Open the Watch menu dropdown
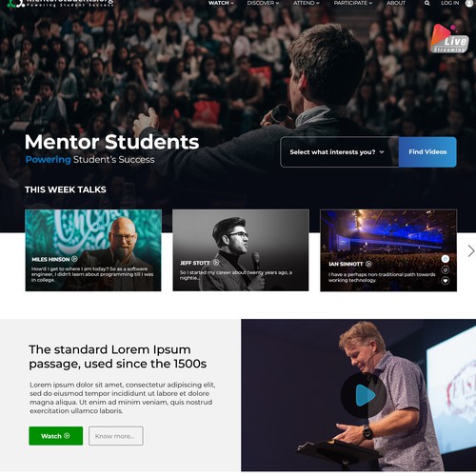 (x=221, y=3)
